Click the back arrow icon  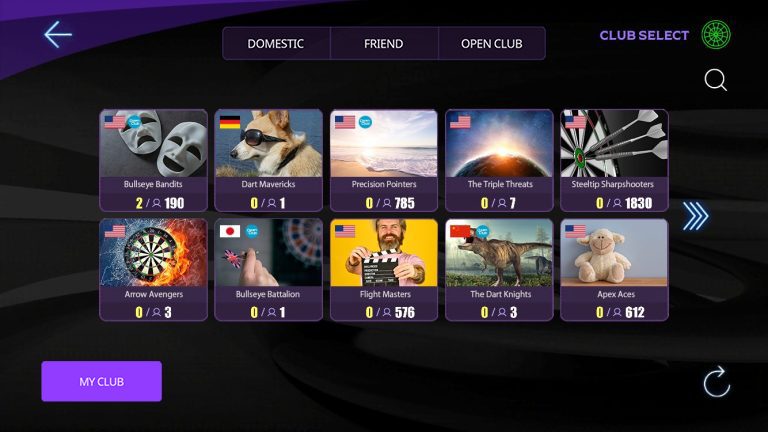point(58,34)
